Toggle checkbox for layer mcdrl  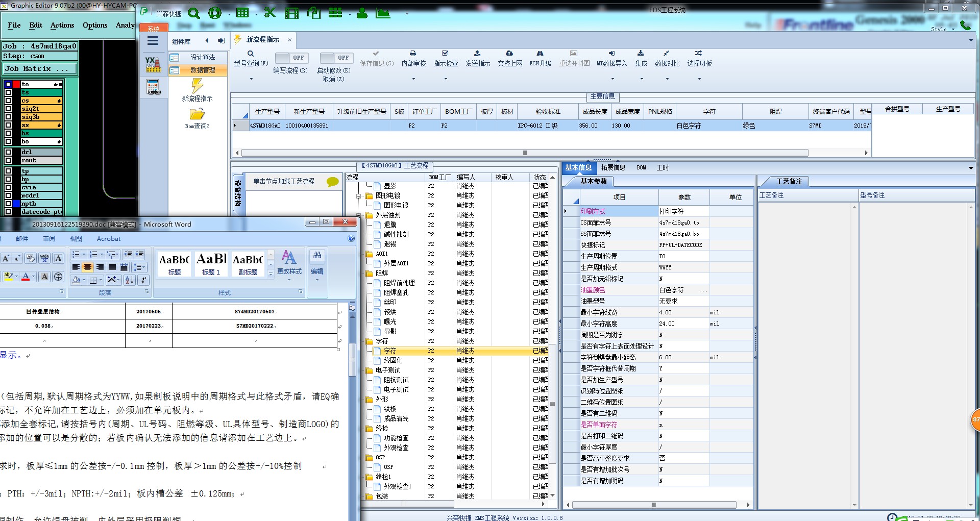(x=8, y=195)
